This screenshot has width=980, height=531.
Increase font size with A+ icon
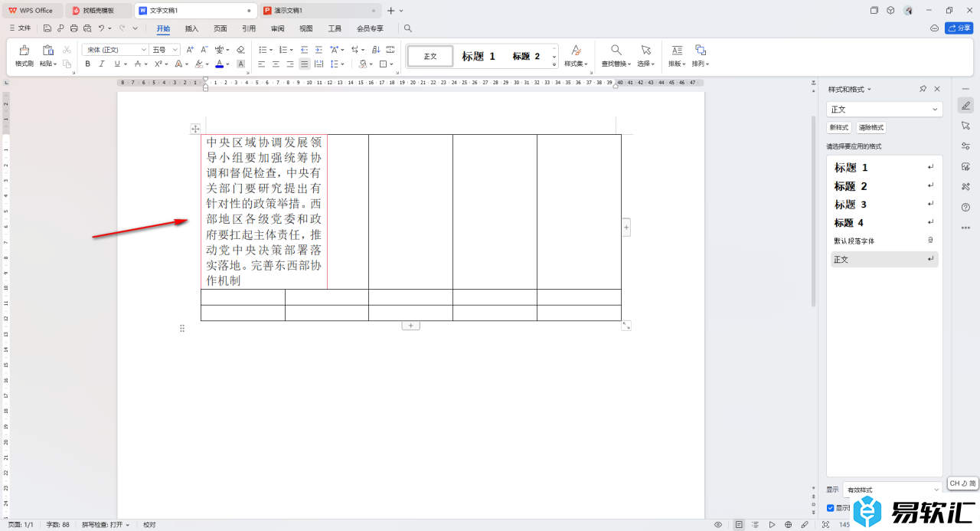pos(190,50)
